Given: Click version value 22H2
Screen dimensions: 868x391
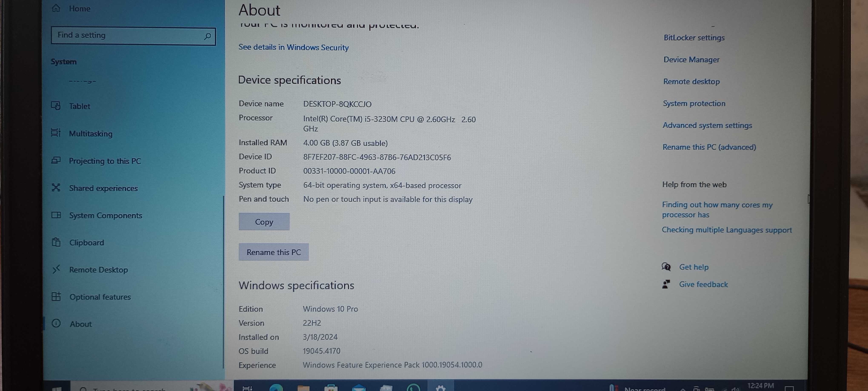Looking at the screenshot, I should click(x=312, y=323).
